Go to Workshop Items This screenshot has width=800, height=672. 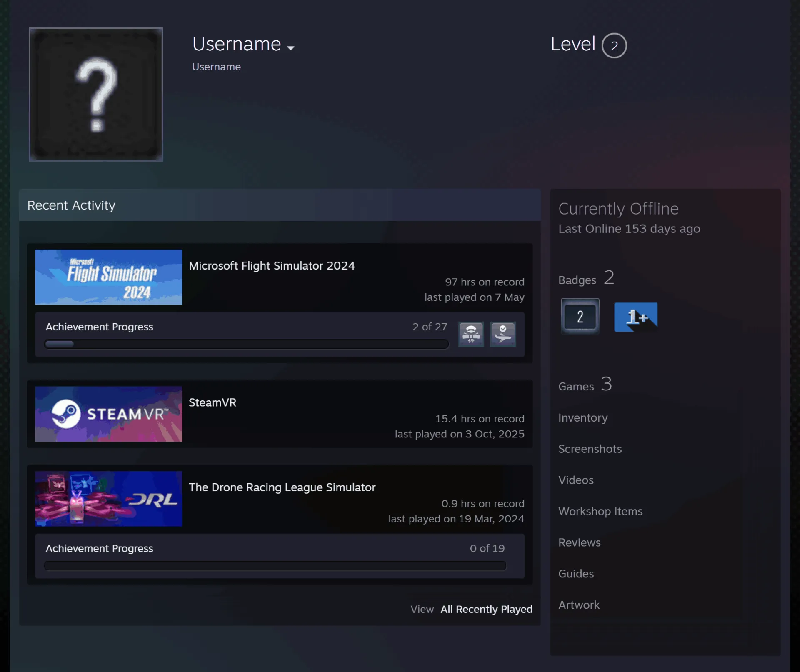(x=600, y=511)
